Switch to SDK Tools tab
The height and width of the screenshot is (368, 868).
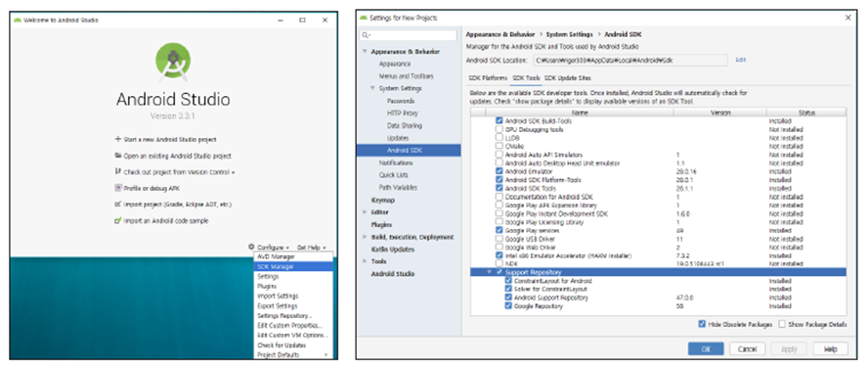526,78
